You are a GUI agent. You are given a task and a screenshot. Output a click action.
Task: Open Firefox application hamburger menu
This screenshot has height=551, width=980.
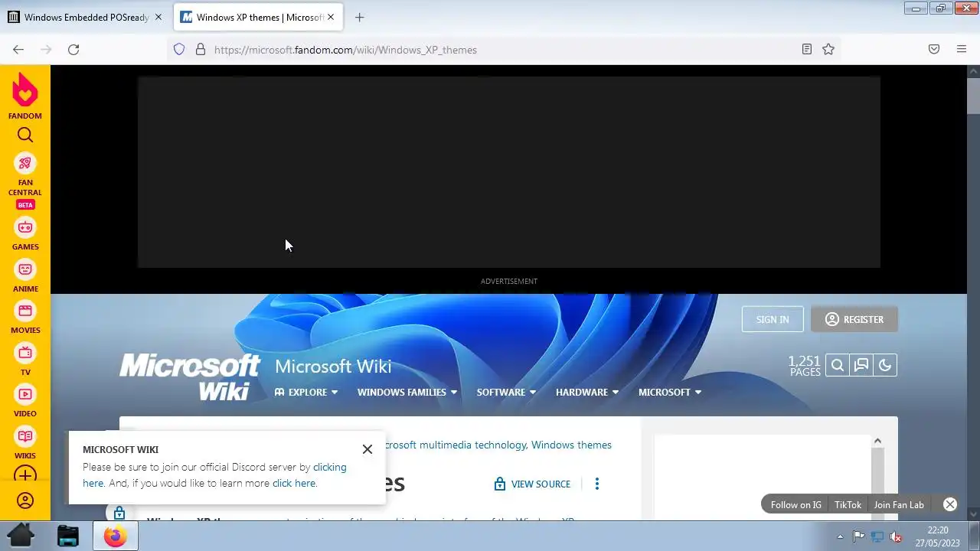coord(962,50)
